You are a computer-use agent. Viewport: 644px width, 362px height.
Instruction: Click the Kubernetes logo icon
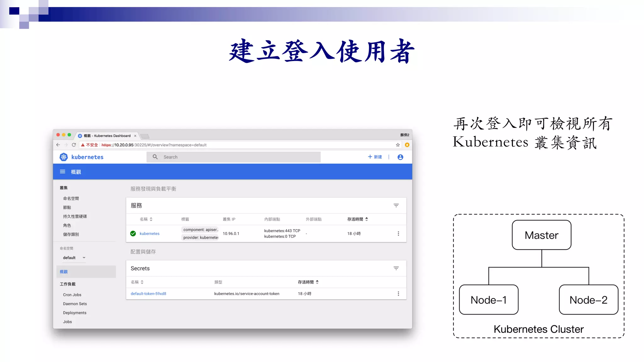[x=64, y=157]
